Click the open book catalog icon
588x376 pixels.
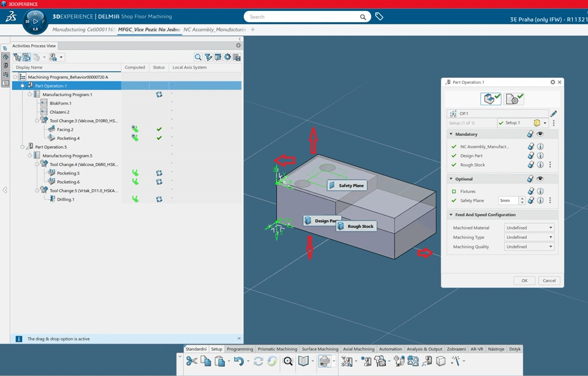point(303,361)
